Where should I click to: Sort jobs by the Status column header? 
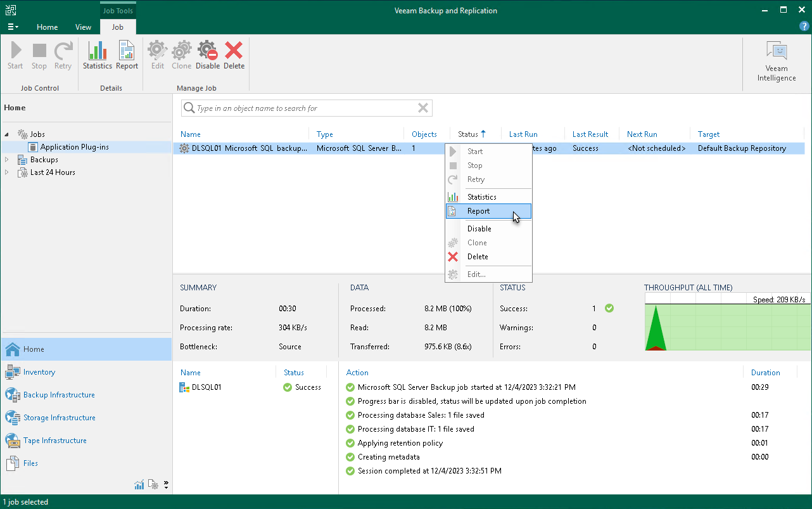tap(473, 134)
